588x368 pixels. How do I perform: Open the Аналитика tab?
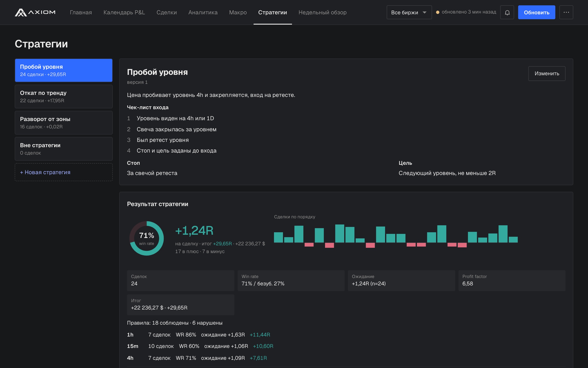point(203,12)
